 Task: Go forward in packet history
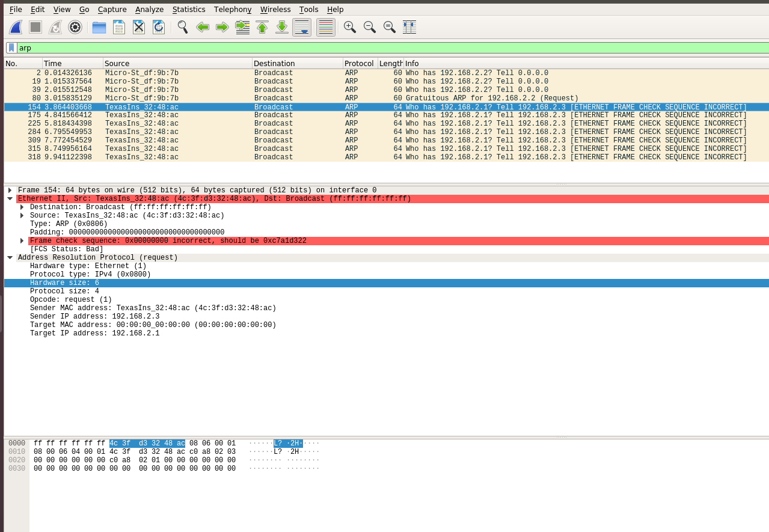coord(222,27)
